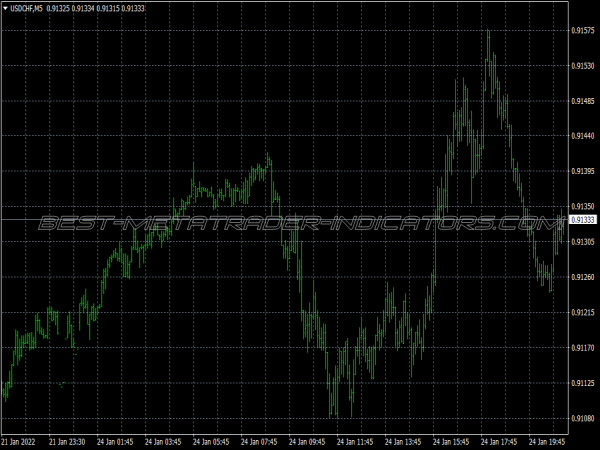Click the USDCHF,M5 chart title label
Image resolution: width=600 pixels, height=450 pixels.
click(x=26, y=9)
